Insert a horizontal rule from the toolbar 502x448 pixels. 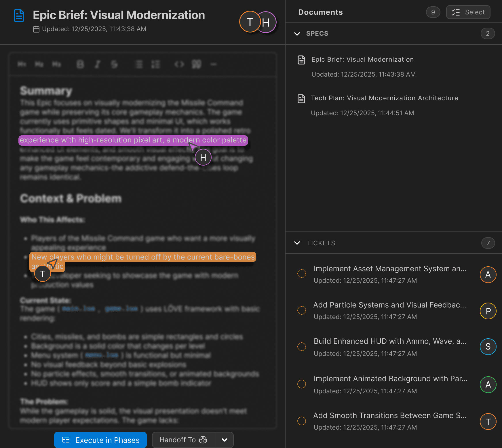[213, 64]
